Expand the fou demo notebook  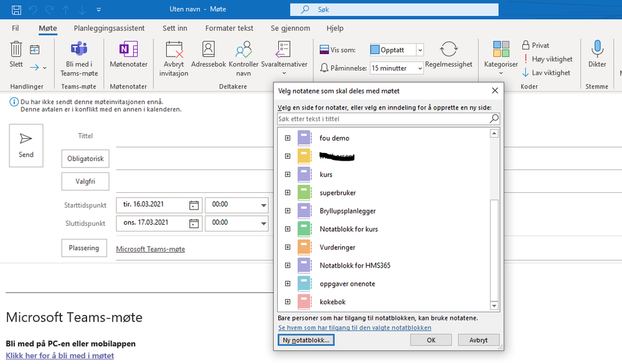coord(288,138)
